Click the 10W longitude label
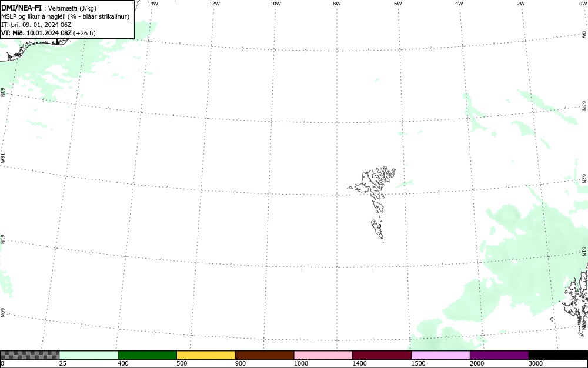Image resolution: width=588 pixels, height=368 pixels. pyautogui.click(x=276, y=4)
